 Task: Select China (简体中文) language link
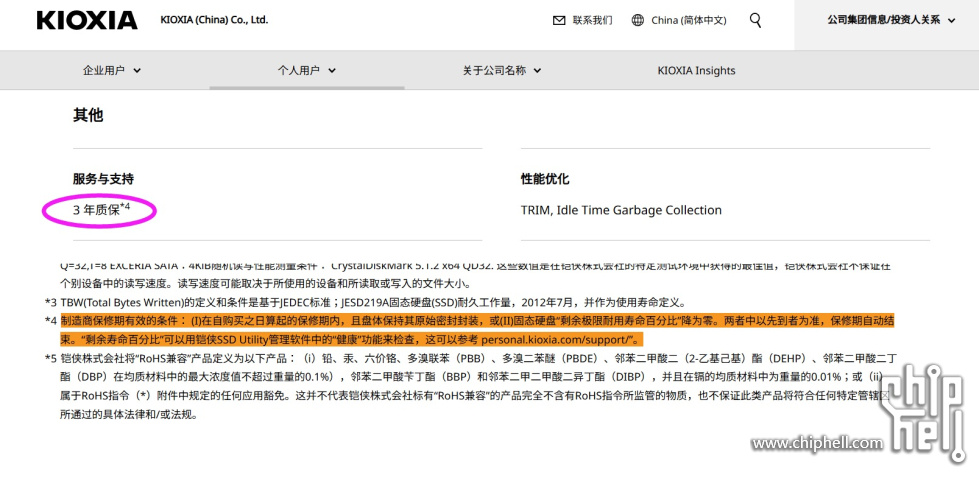click(x=689, y=21)
